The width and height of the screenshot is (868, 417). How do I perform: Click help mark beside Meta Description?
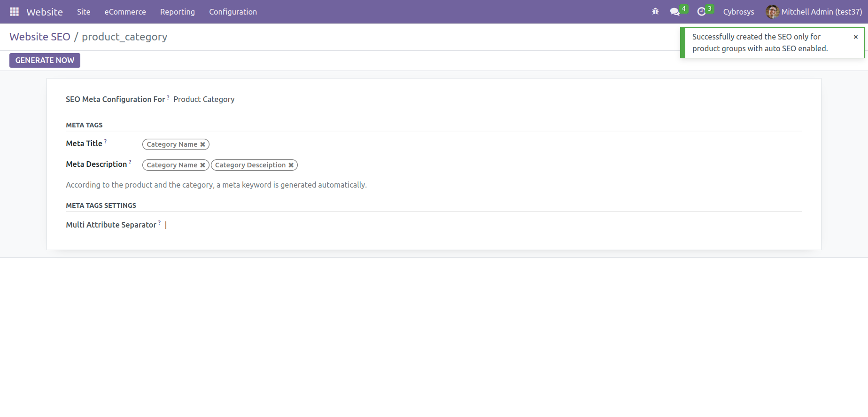130,162
